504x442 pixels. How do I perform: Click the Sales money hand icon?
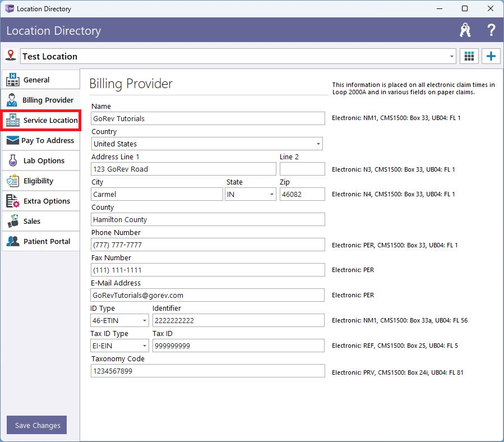[13, 221]
